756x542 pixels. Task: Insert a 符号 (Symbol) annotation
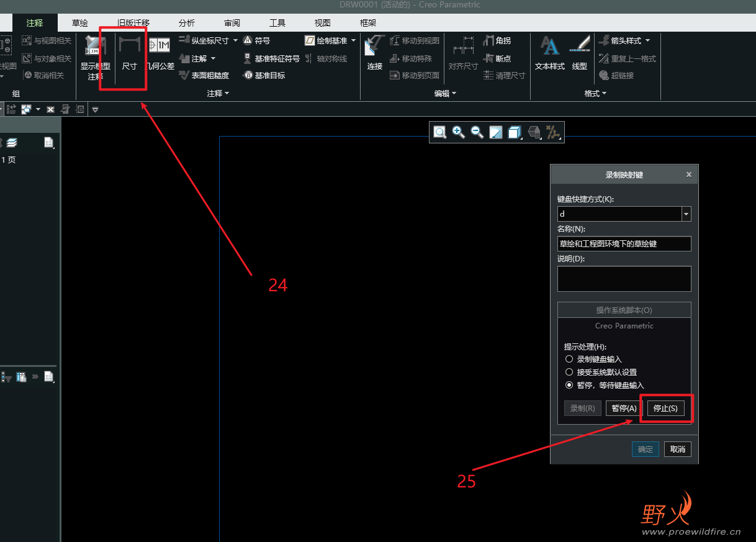pos(256,41)
